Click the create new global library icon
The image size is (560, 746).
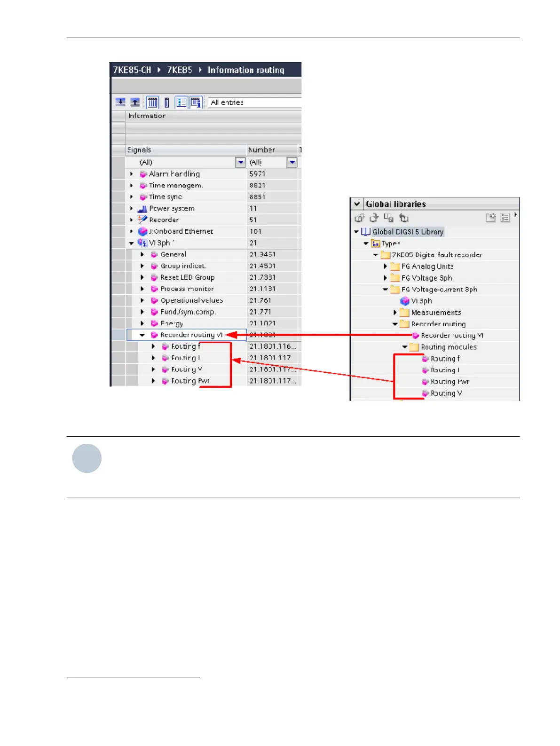[360, 218]
